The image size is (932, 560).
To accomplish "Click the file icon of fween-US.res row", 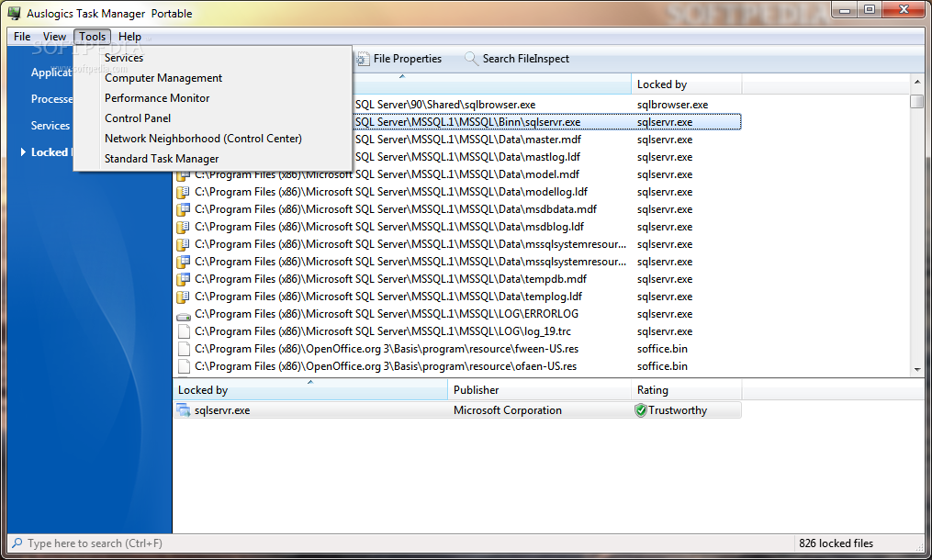I will [x=184, y=349].
